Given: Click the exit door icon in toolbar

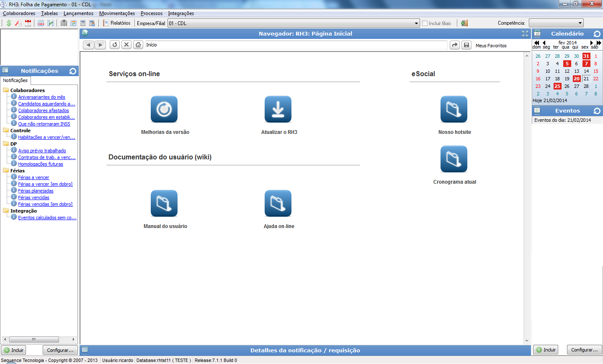Looking at the screenshot, I should (464, 23).
